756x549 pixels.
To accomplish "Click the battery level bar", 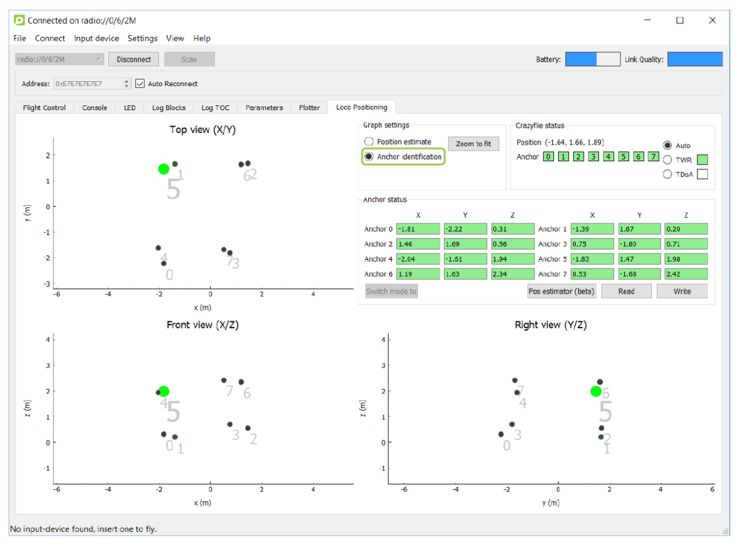I will click(x=593, y=59).
